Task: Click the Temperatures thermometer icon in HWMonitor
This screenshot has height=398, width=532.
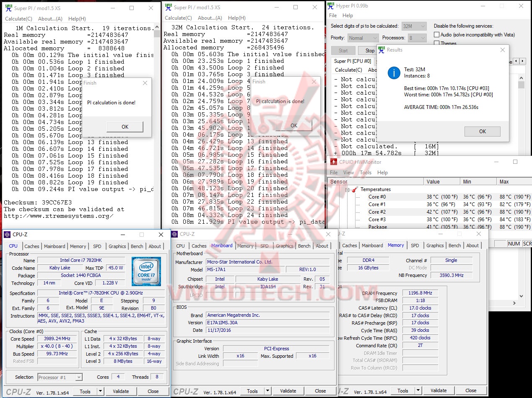Action: pos(355,189)
